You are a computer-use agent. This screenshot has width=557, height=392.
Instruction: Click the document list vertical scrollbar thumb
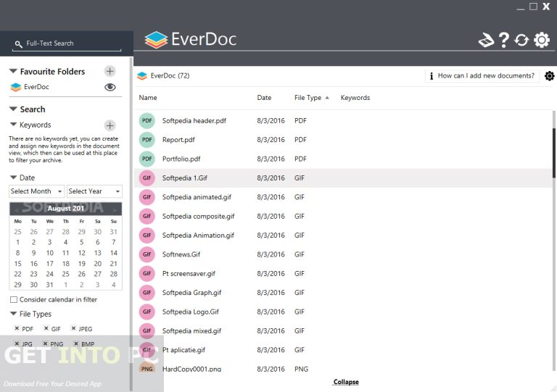pyautogui.click(x=553, y=153)
